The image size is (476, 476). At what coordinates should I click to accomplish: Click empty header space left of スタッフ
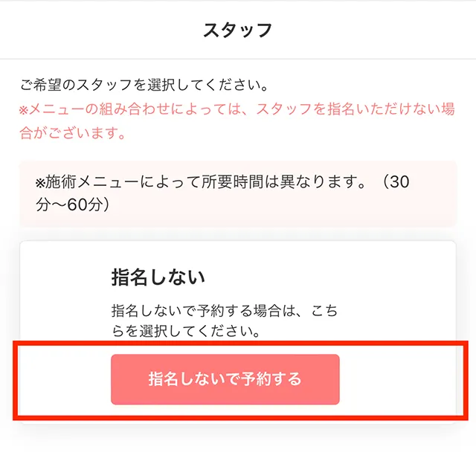[89, 30]
